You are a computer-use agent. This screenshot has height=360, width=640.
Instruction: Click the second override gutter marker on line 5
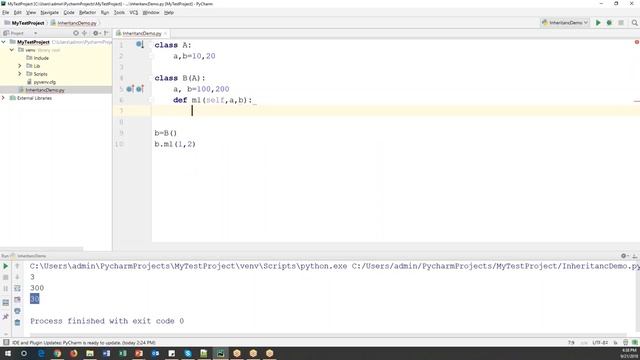point(140,89)
